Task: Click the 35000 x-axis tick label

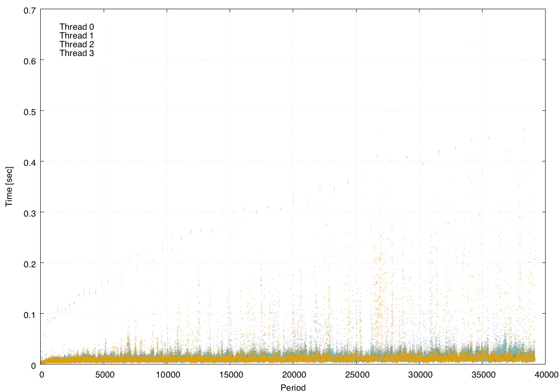Action: tap(483, 374)
